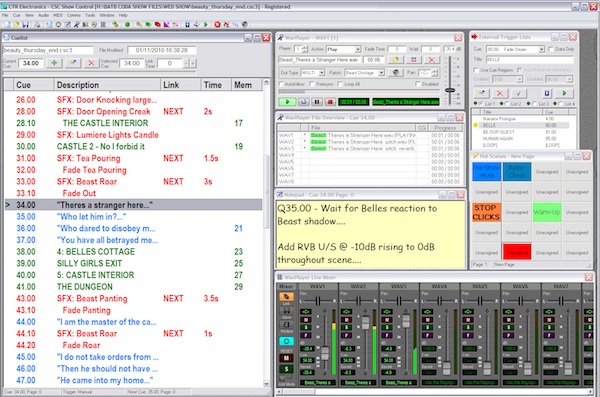Enable the Autofollow checkbox
This screenshot has height=397, width=600.
(282, 84)
